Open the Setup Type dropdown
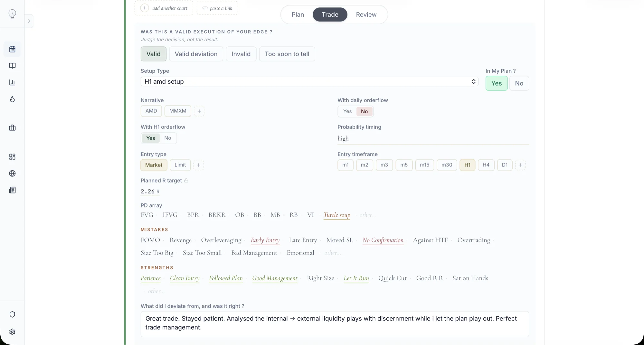This screenshot has width=644, height=345. [x=309, y=82]
